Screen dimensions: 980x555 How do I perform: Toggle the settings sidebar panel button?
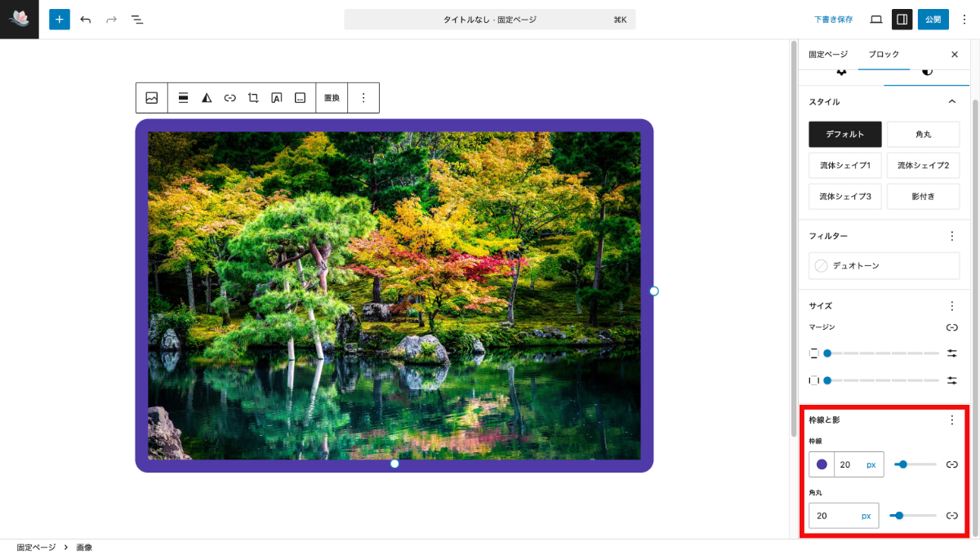(902, 19)
